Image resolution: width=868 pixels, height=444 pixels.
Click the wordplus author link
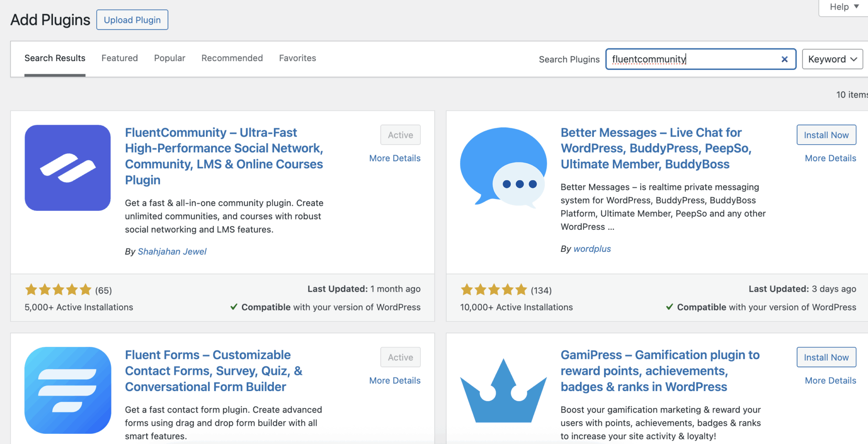point(592,249)
